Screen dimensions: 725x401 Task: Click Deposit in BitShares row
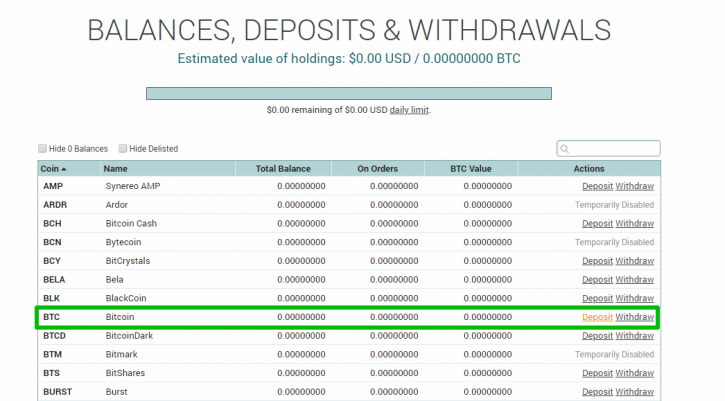pyautogui.click(x=597, y=373)
